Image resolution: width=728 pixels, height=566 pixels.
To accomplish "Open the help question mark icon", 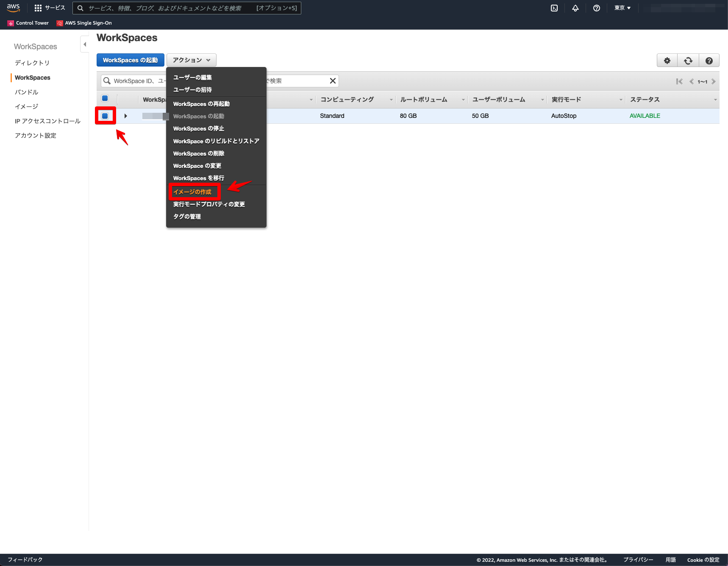I will coord(596,8).
